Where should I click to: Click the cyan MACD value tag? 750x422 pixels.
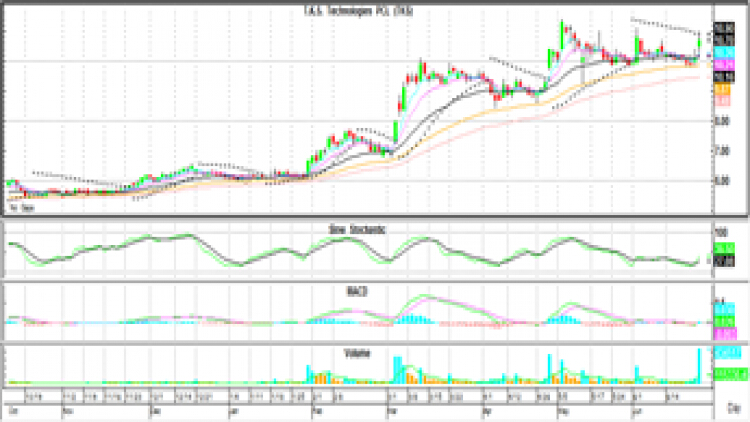click(724, 309)
